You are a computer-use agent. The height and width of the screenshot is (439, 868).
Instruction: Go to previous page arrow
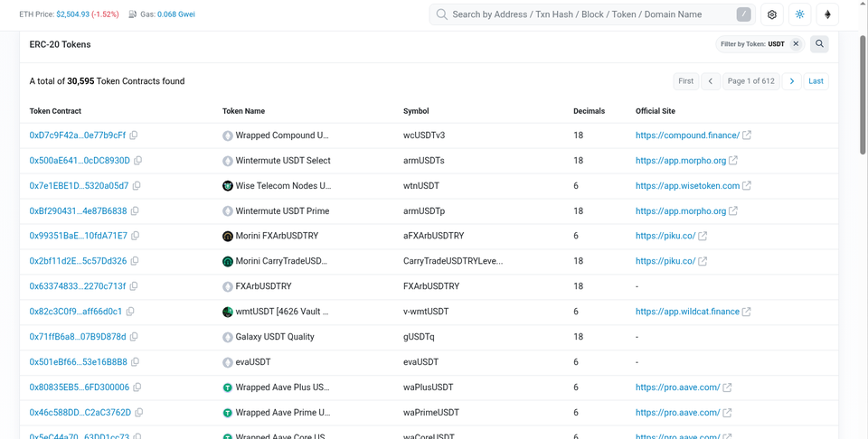(x=711, y=81)
